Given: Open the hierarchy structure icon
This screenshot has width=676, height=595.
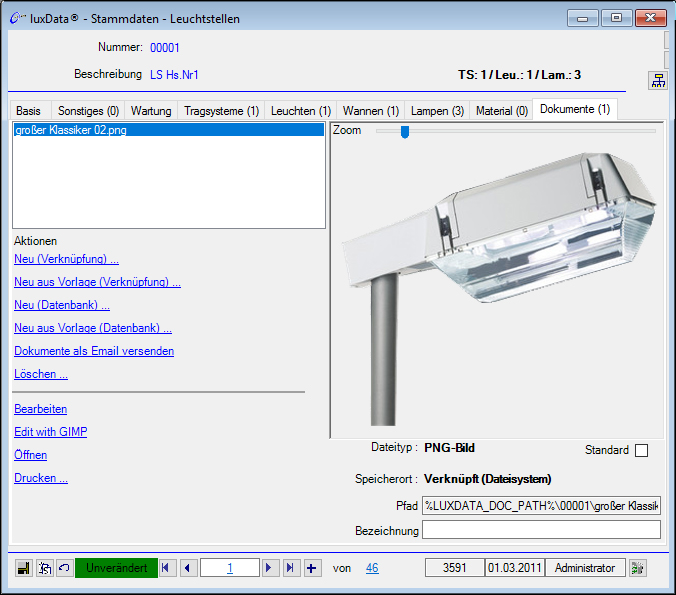Looking at the screenshot, I should (x=658, y=81).
